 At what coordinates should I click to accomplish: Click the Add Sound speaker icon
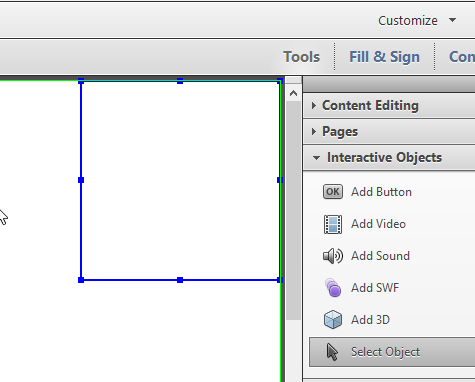point(333,256)
